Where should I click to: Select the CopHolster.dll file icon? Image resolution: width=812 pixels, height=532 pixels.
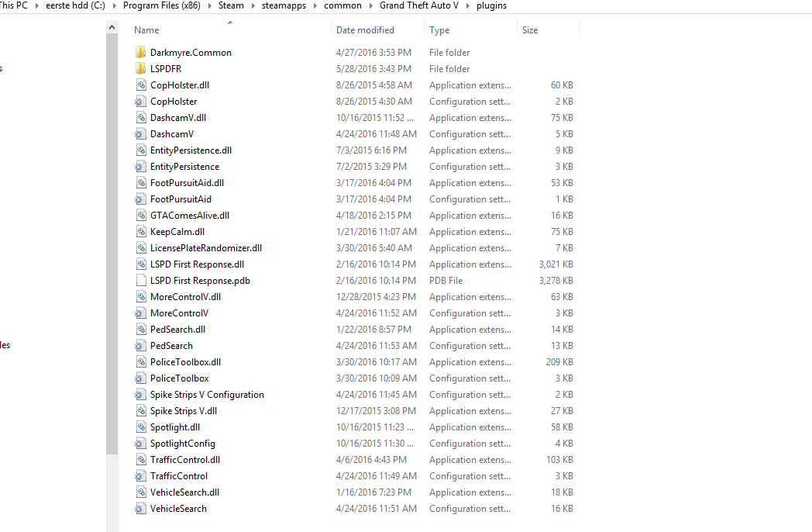[x=140, y=85]
